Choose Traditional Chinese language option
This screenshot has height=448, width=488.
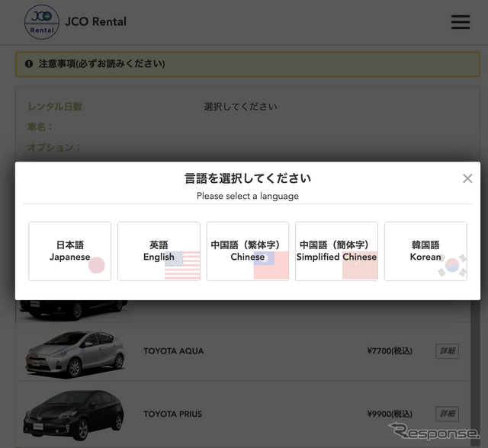click(x=248, y=251)
